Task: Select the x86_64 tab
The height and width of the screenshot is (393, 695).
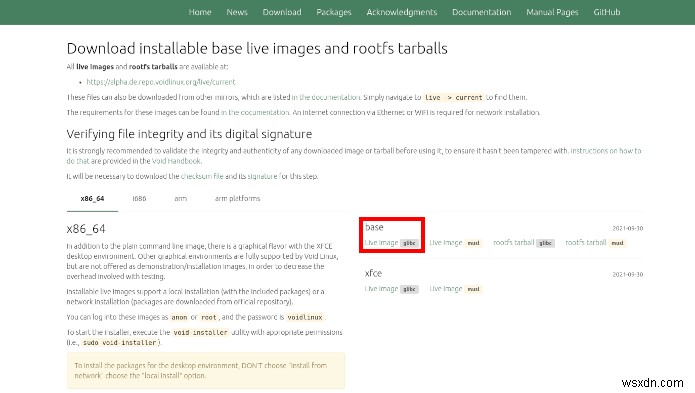Action: click(92, 198)
